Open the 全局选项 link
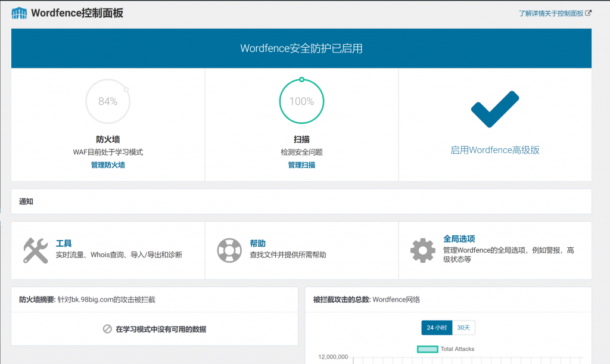Image resolution: width=610 pixels, height=364 pixels. (x=459, y=239)
